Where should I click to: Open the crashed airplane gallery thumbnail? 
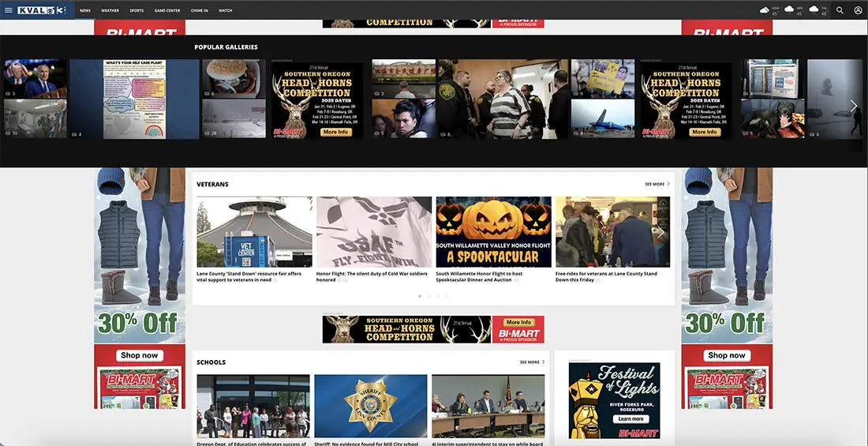point(603,118)
